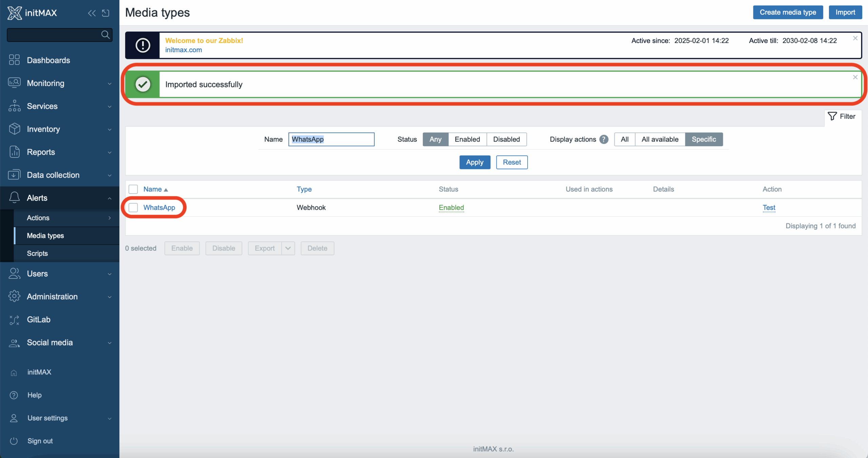Expand the User settings chevron
The image size is (868, 458).
point(110,418)
